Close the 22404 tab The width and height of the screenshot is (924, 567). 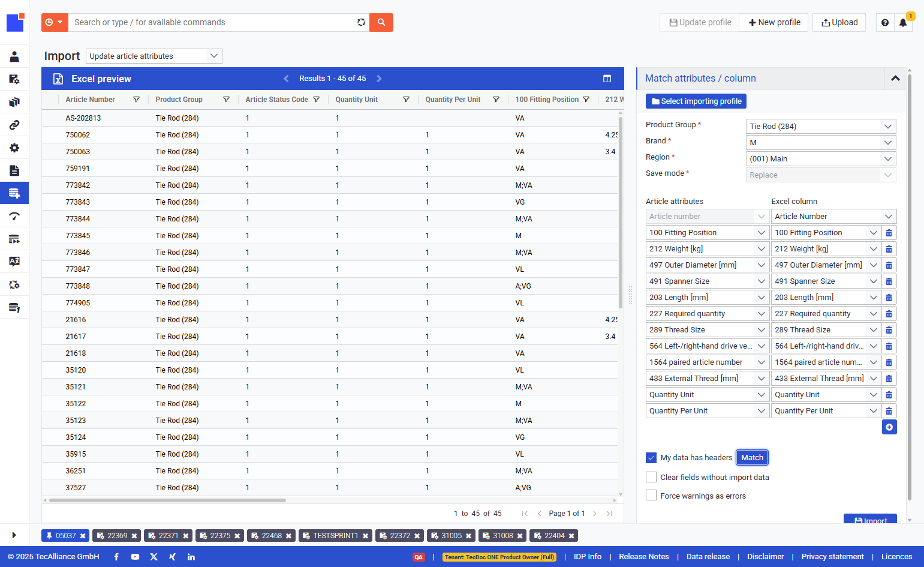click(x=571, y=536)
